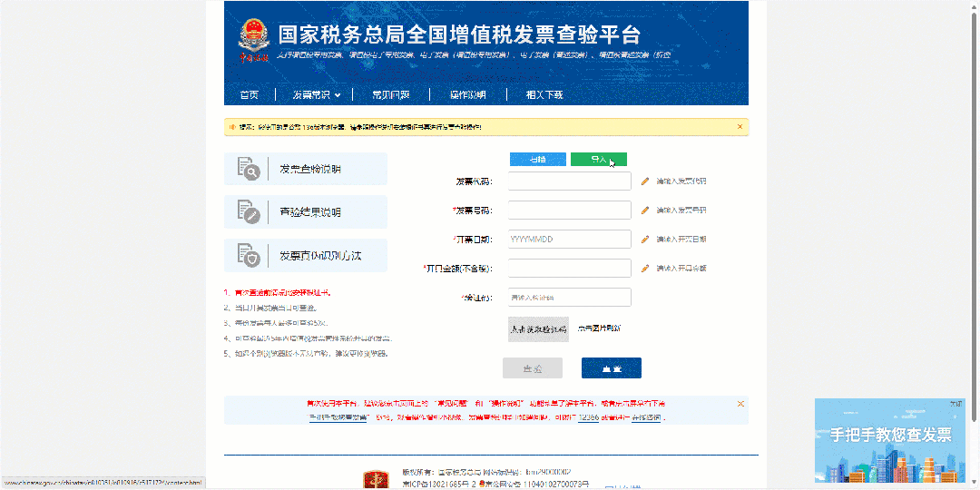Click the pencil icon beside 发票代码 hint
This screenshot has height=490, width=980.
646,181
